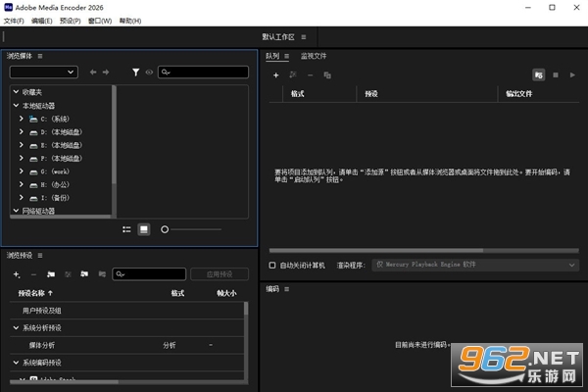
Task: Click the Add Output icon in queue toolbar
Action: 293,75
